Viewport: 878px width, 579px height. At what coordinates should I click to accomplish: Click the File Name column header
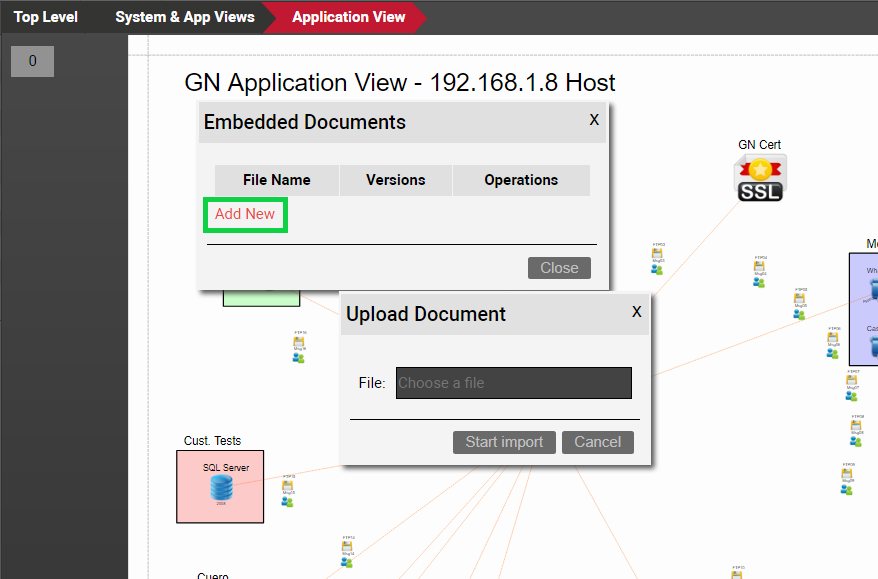(277, 180)
